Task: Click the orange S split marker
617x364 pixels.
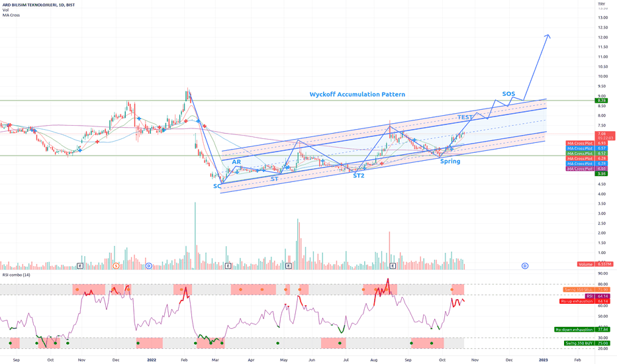Action: tap(116, 266)
